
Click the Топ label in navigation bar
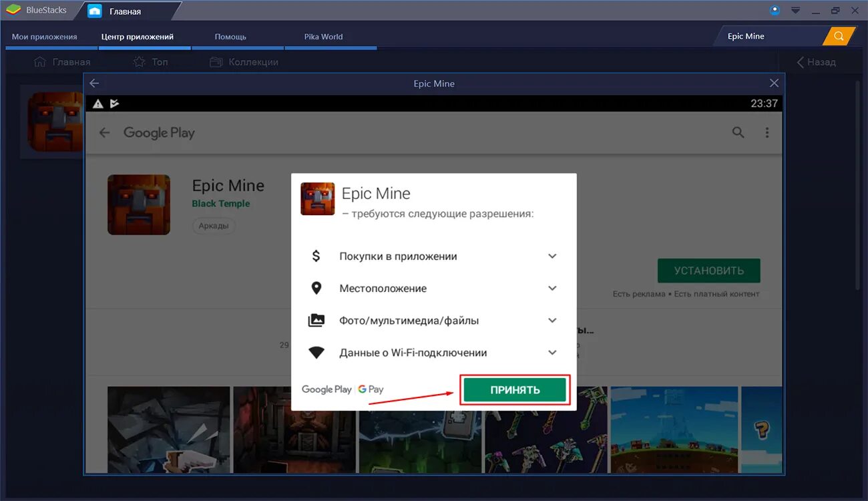160,61
